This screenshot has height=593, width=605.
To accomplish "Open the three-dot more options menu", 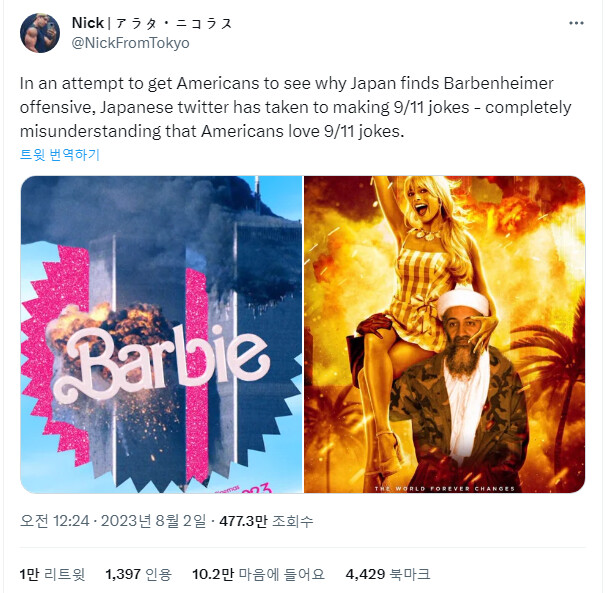I will (576, 24).
